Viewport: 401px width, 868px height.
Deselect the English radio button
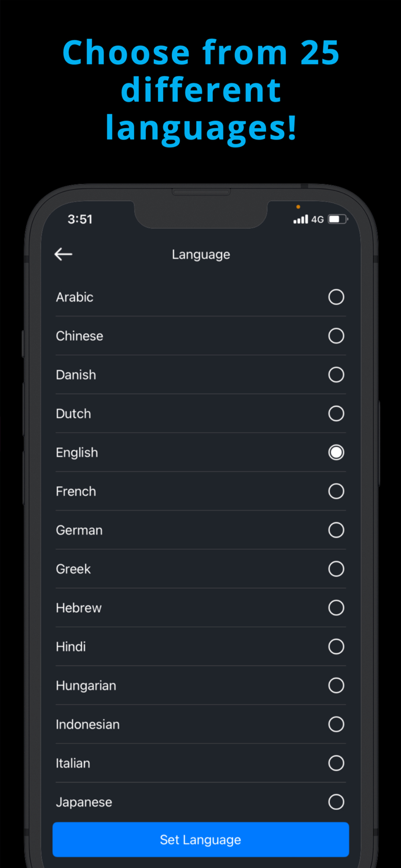click(x=336, y=453)
